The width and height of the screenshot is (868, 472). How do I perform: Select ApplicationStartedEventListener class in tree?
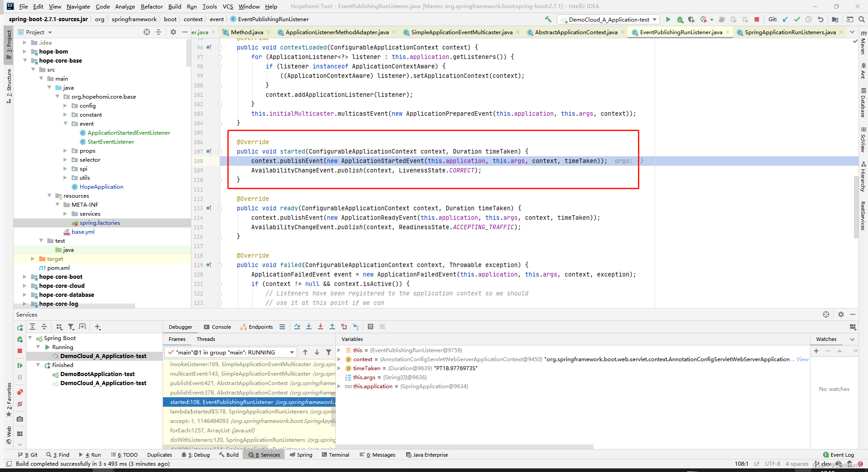pyautogui.click(x=129, y=132)
